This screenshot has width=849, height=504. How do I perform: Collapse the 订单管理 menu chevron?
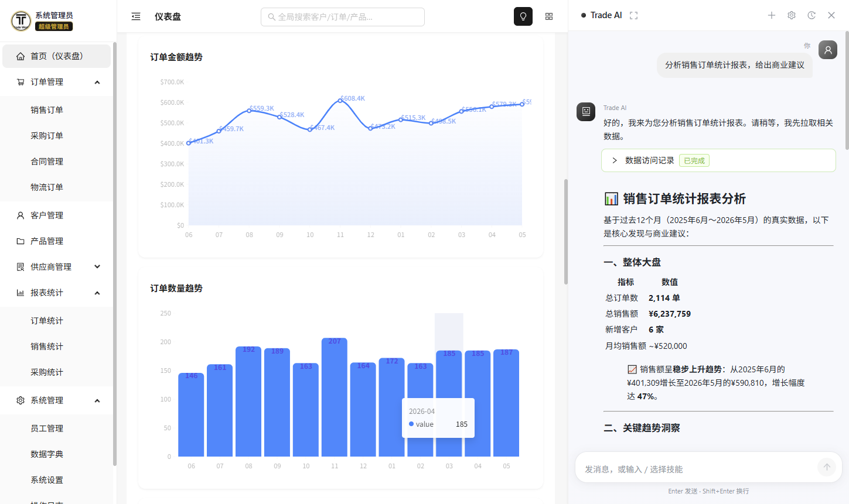(97, 82)
